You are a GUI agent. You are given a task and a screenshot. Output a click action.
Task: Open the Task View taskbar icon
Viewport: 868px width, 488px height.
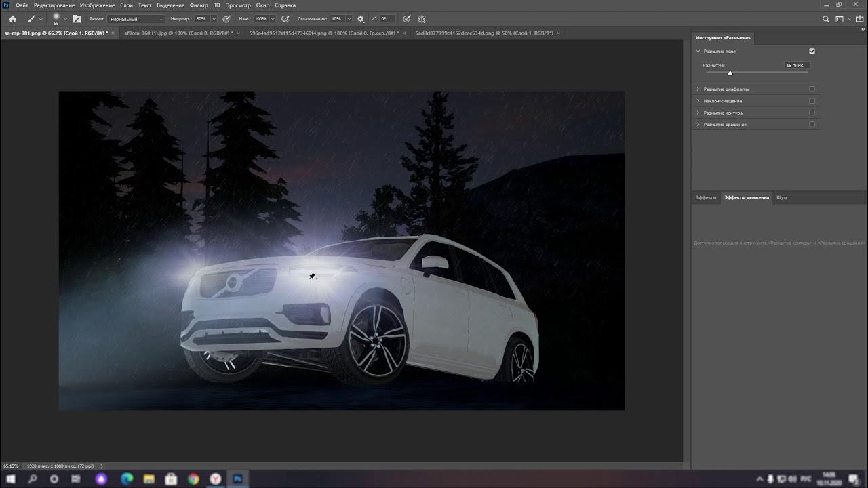[x=76, y=479]
